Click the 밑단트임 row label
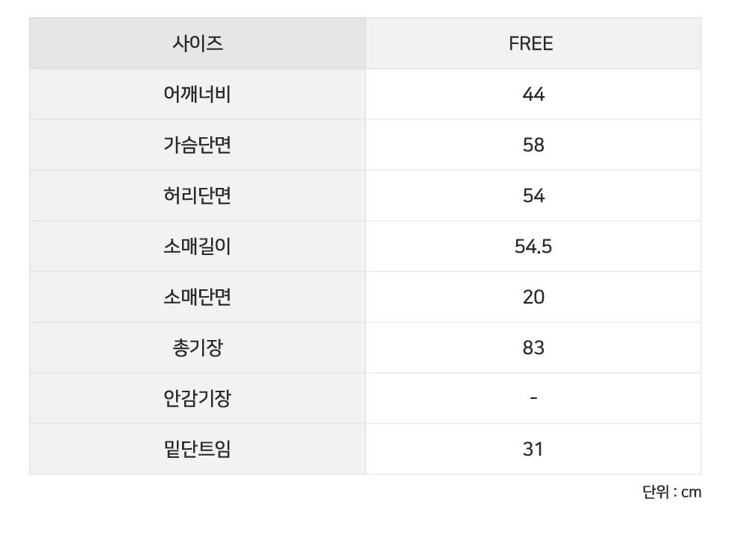The image size is (731, 560). [x=198, y=450]
